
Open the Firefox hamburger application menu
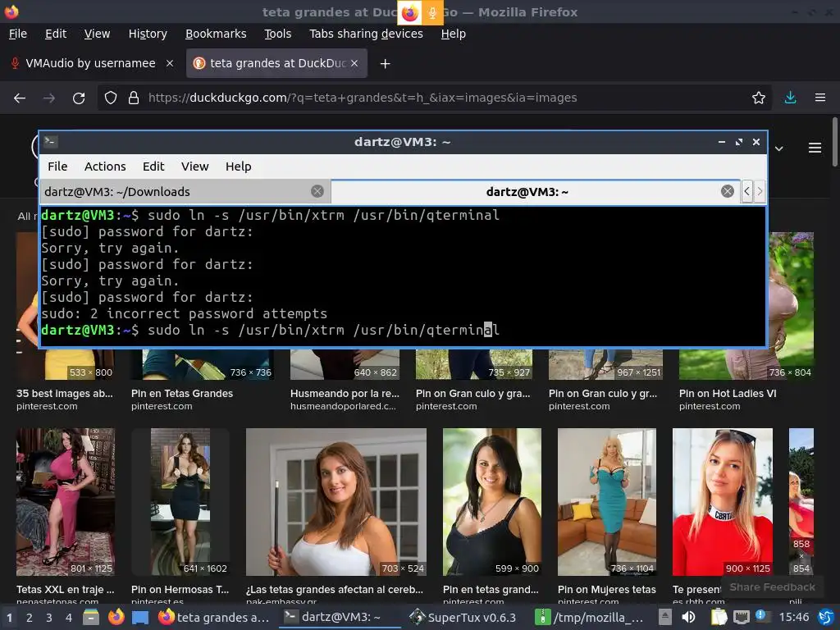(x=820, y=98)
